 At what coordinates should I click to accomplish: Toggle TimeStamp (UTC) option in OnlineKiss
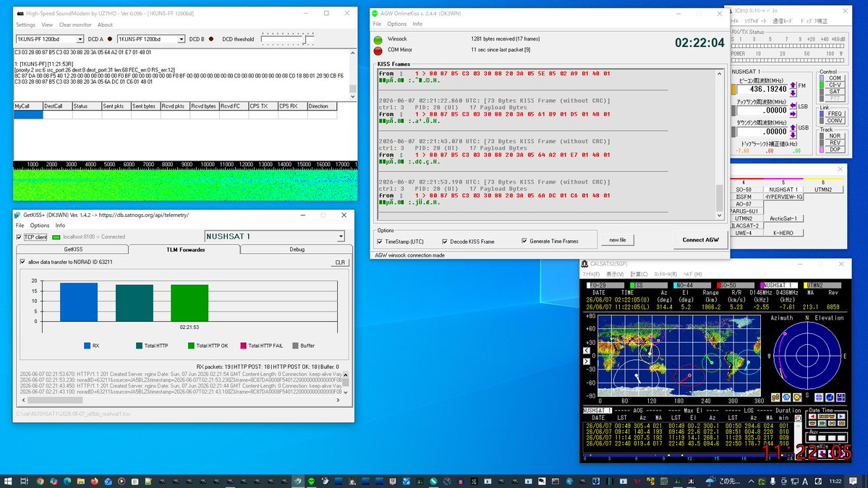point(379,241)
